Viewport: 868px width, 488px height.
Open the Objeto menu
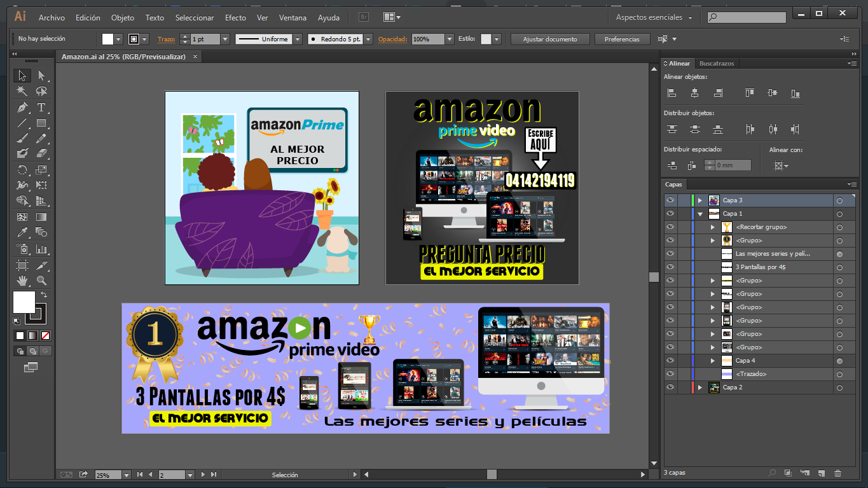point(123,17)
